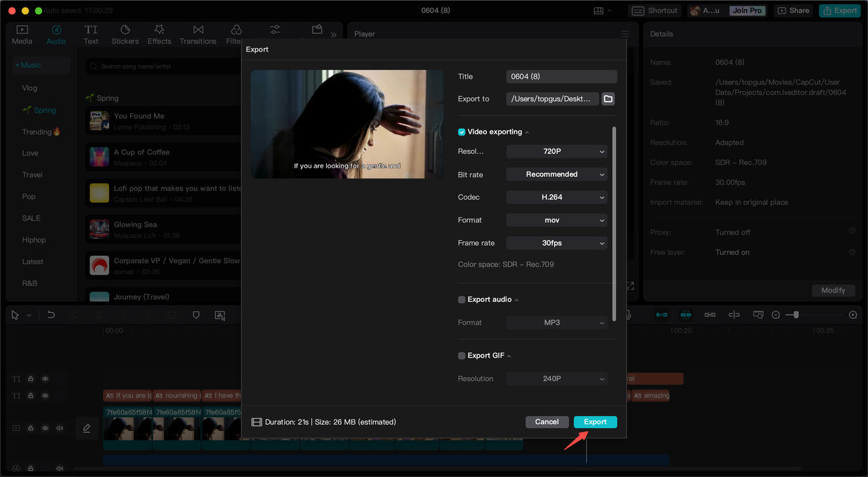Image resolution: width=868 pixels, height=477 pixels.
Task: Switch to the Text tab
Action: [x=91, y=35]
